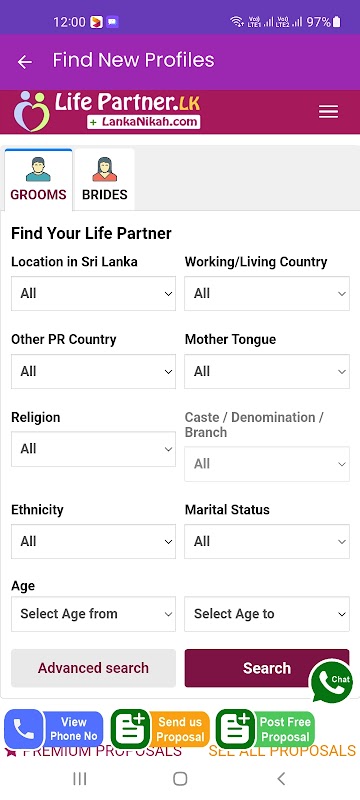Open the Mother Tongue dropdown
Screen dimensions: 360x800
click(x=267, y=371)
